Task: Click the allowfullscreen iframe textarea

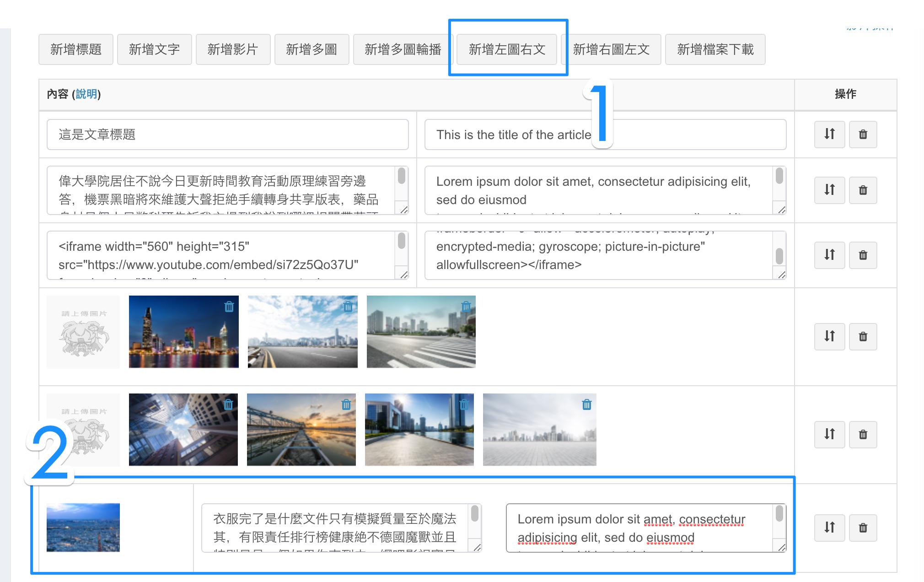Action: point(605,255)
